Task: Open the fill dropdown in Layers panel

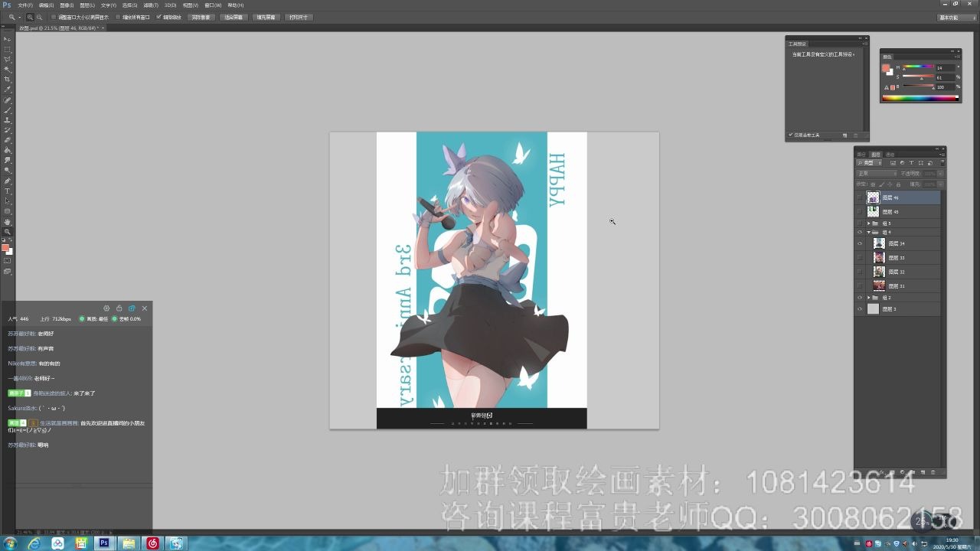Action: pos(940,184)
